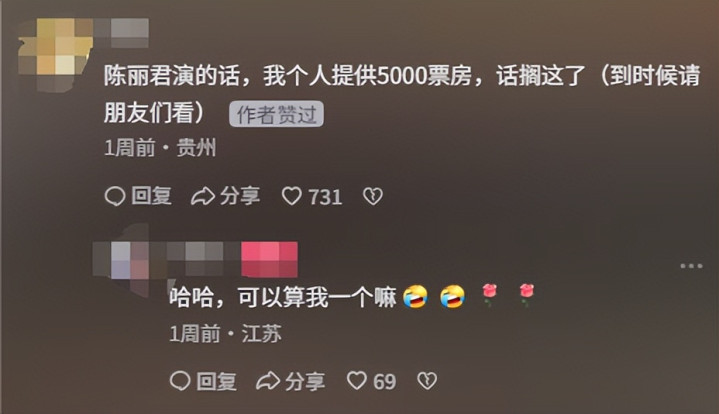Dislike the 贵州 comment with broken heart

point(373,197)
